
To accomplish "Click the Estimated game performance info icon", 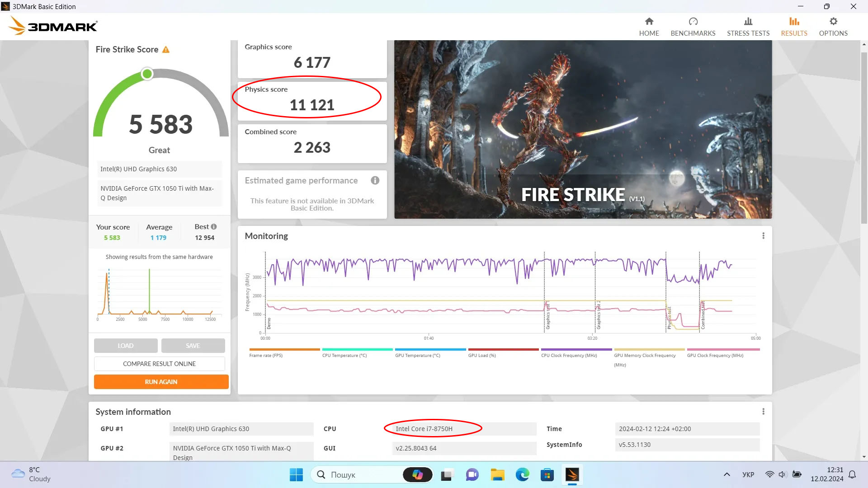I will coord(375,180).
